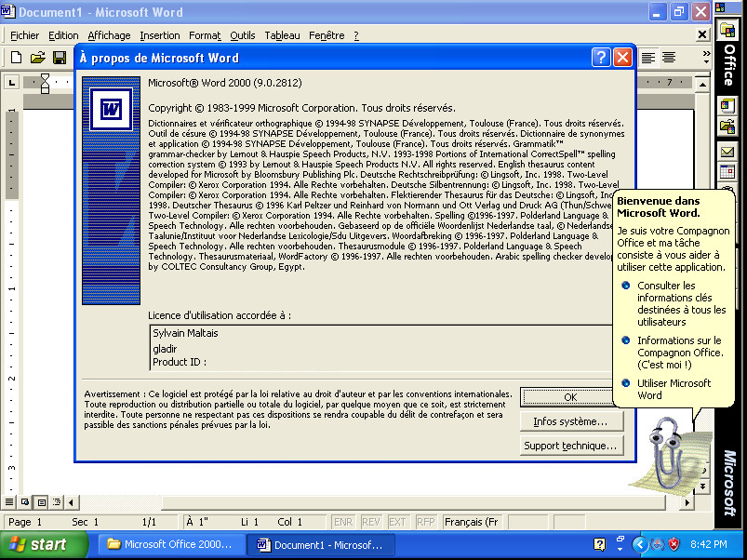Toggle ENR status bar indicator

343,522
